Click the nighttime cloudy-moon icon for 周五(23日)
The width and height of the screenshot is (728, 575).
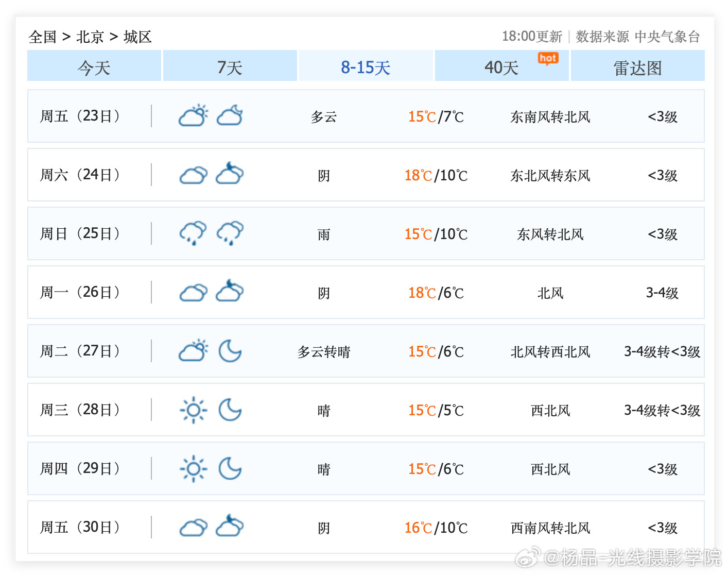[x=230, y=116]
